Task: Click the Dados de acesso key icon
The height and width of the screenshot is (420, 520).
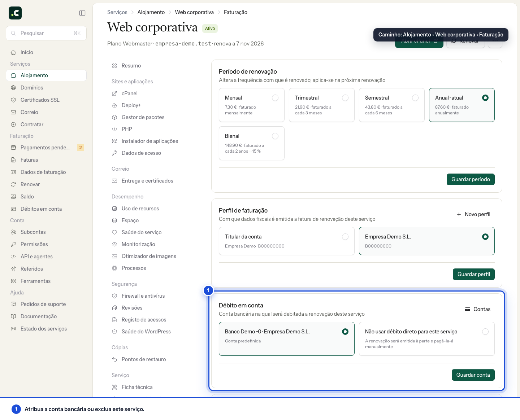Action: click(x=114, y=153)
